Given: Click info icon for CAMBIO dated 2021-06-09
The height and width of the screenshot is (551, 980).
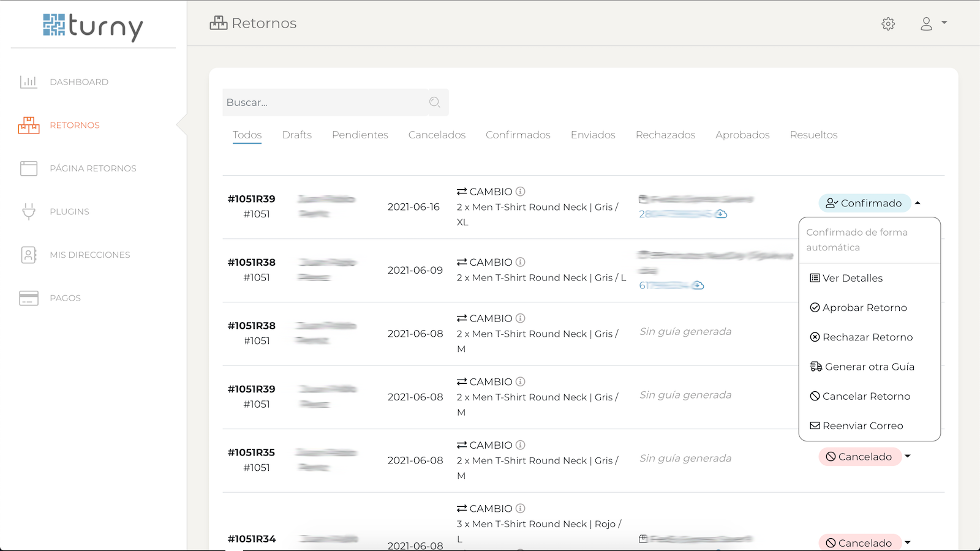Looking at the screenshot, I should [520, 262].
